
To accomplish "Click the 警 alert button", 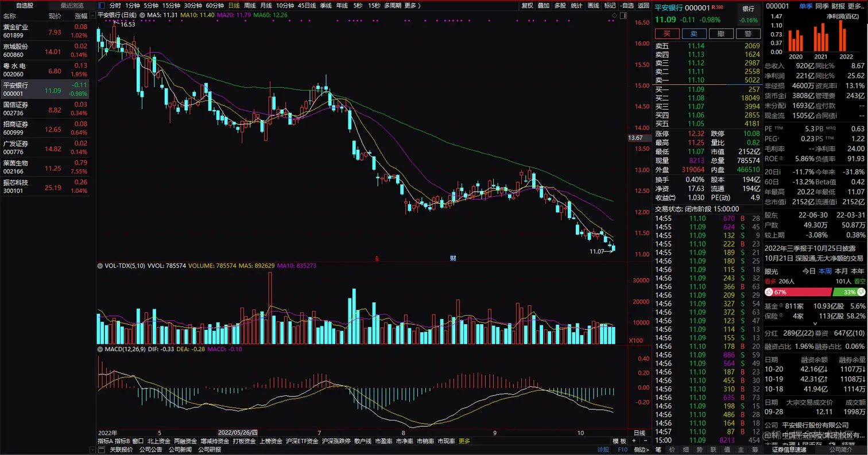I will (x=748, y=34).
